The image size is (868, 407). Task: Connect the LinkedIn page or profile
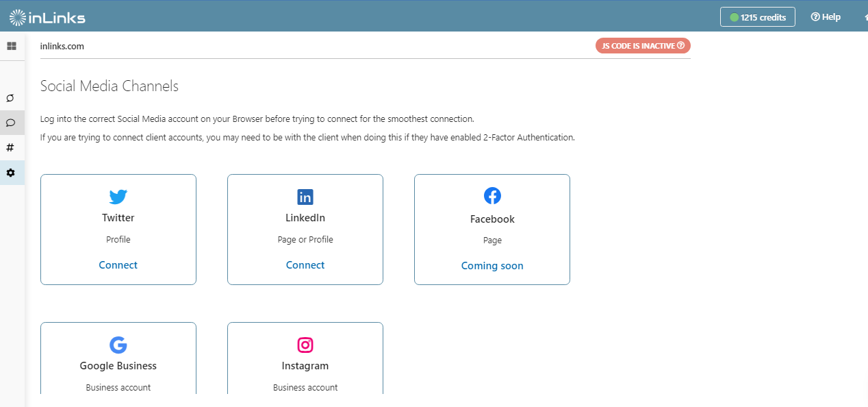305,265
